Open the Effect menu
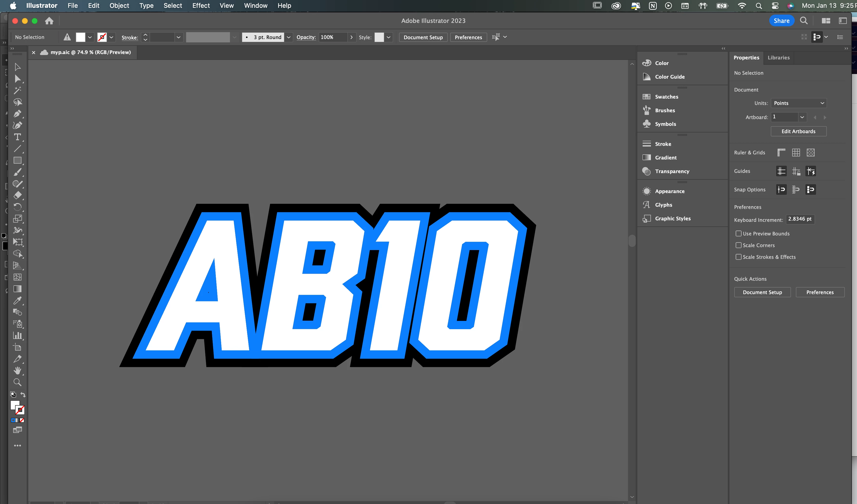This screenshot has width=857, height=504. 201,5
